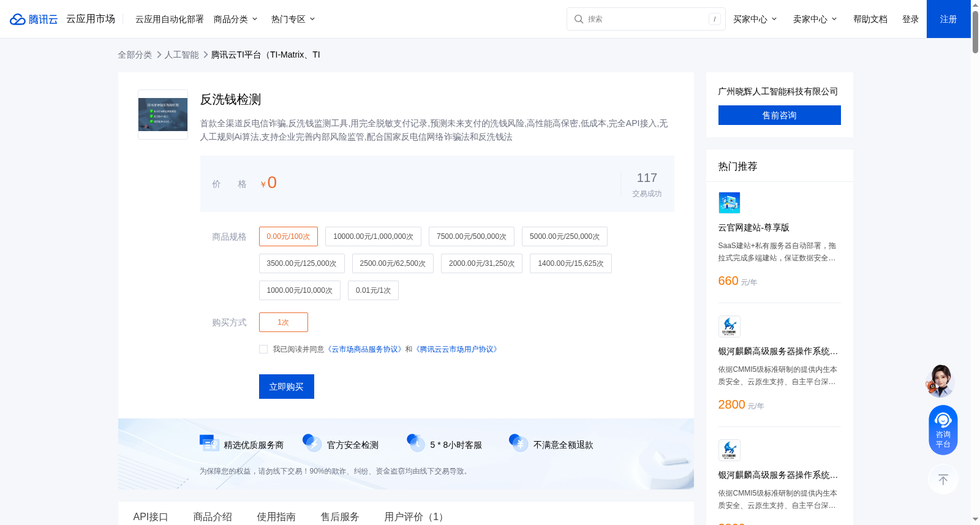
Task: Click the back-to-top arrow icon
Action: [943, 480]
